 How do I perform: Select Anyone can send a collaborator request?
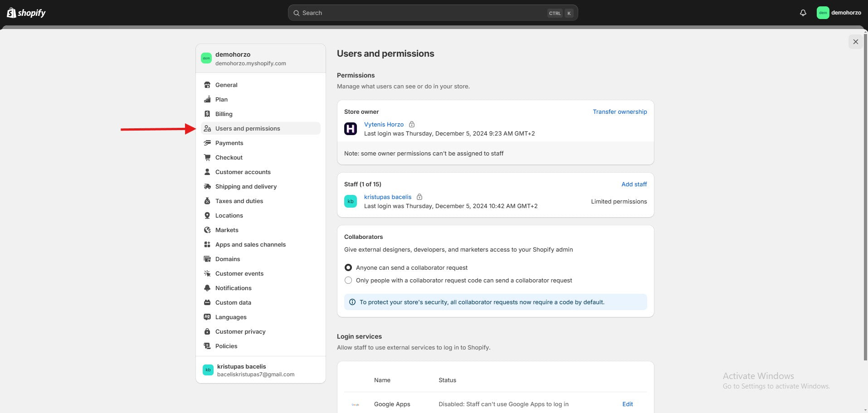(x=348, y=267)
